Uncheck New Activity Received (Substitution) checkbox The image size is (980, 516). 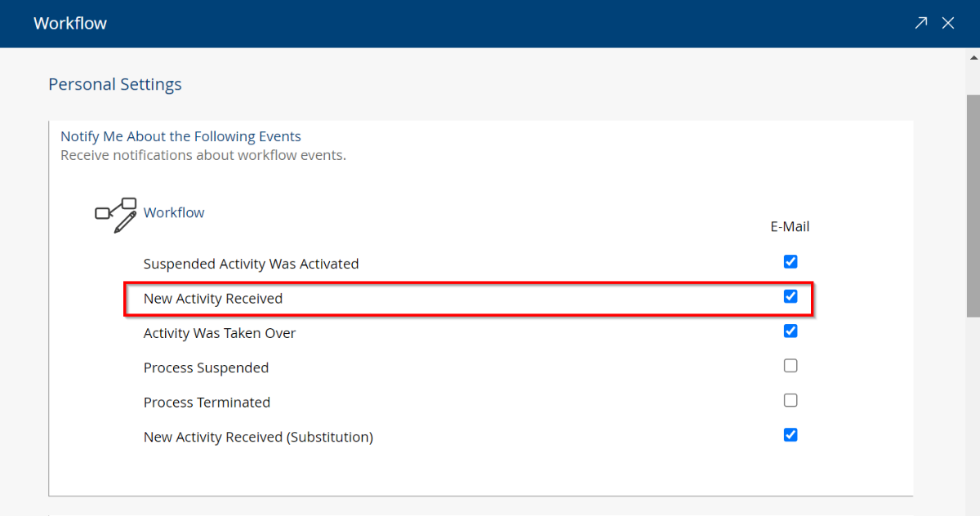[x=791, y=435]
